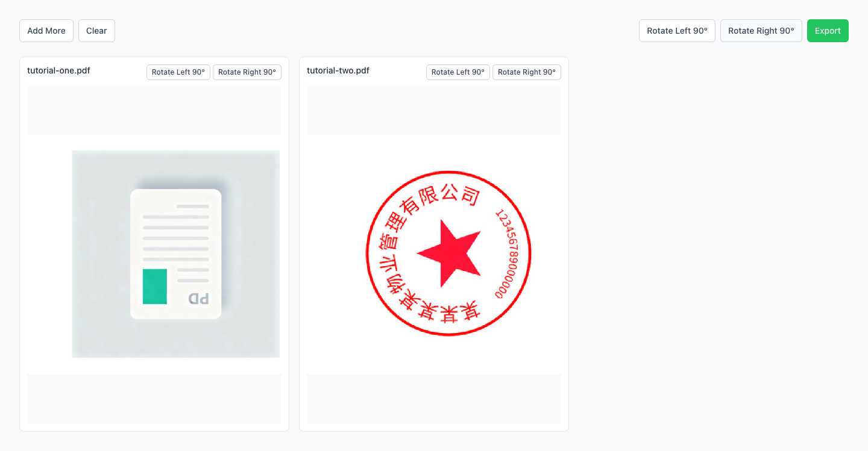
Task: Click top gray placeholder in tutorial-two card
Action: click(x=434, y=110)
